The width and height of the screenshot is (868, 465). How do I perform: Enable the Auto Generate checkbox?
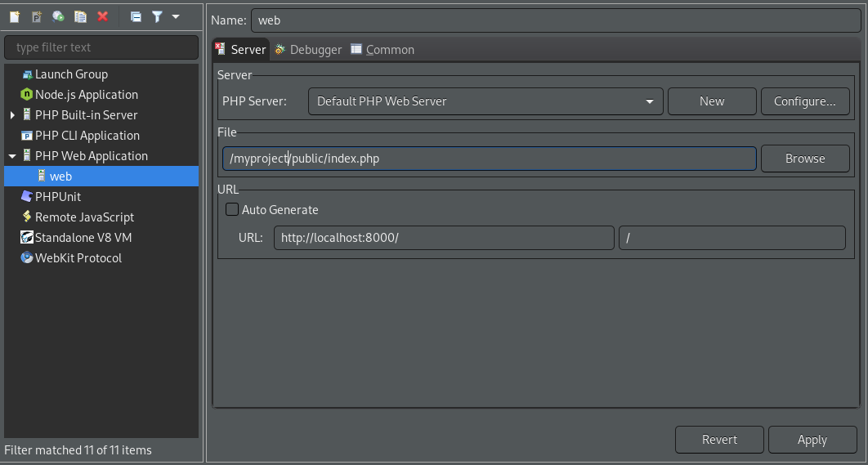click(x=232, y=210)
